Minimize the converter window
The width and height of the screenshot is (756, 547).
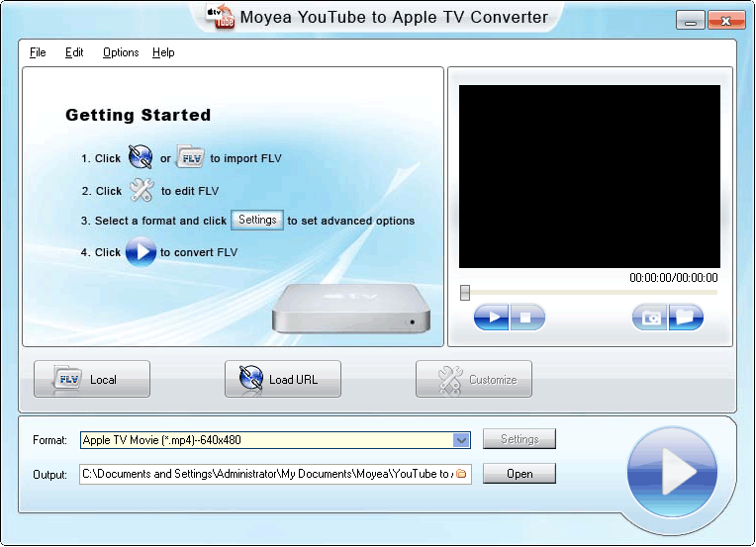coord(691,20)
